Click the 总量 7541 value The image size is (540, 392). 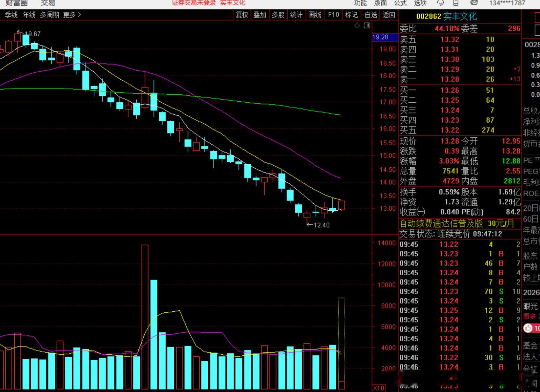tap(450, 171)
